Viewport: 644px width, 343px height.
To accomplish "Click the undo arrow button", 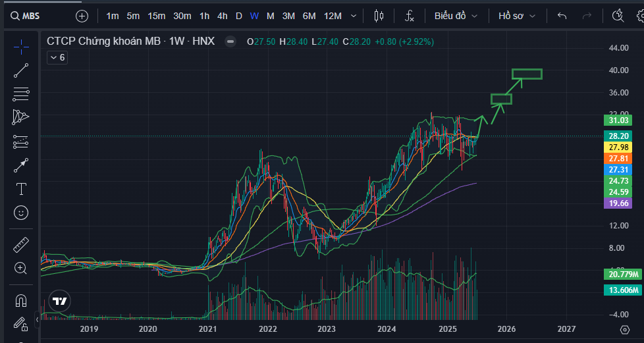I will point(562,16).
